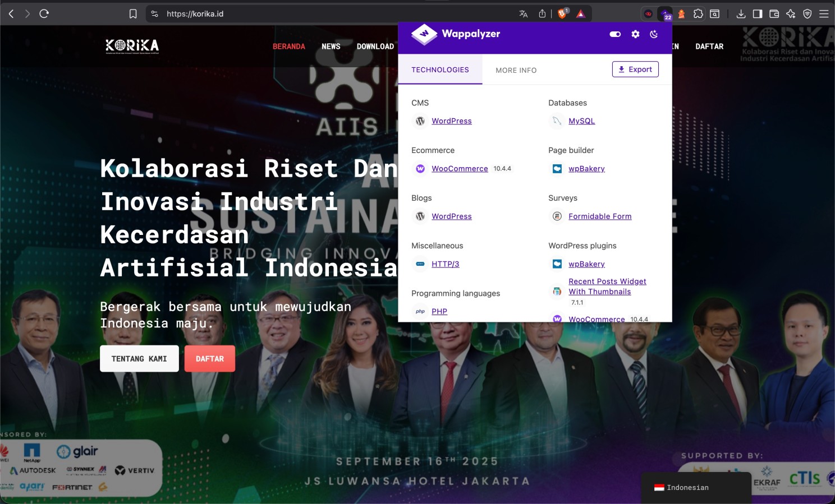Image resolution: width=835 pixels, height=504 pixels.
Task: Click the TENTANG KAMI button
Action: (x=139, y=359)
